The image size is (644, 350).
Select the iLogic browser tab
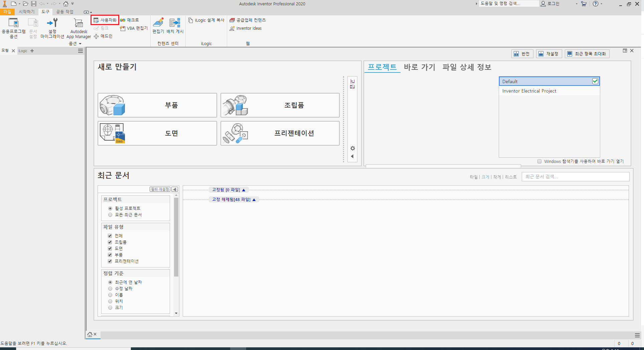(23, 51)
